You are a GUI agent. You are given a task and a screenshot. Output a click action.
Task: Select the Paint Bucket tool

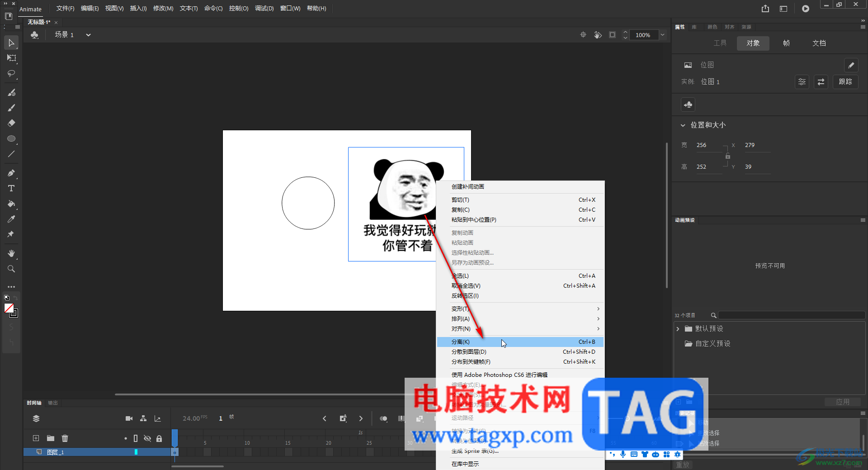tap(11, 204)
